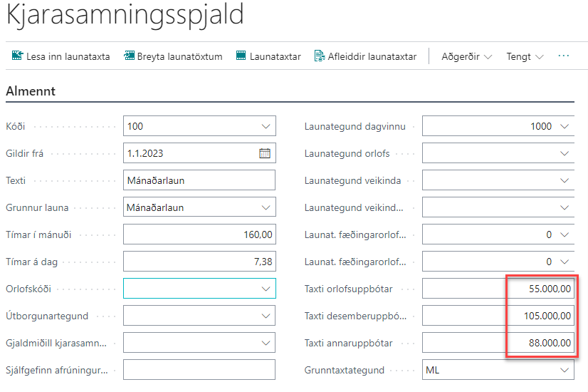The image size is (588, 392).
Task: Click the Afleiddir launataxtar document icon
Action: (x=319, y=56)
